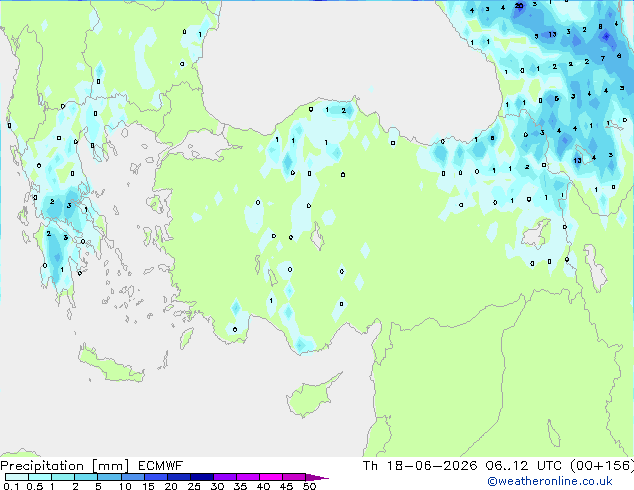
Task: Click the 'Th 18-06-2026' date text
Action: click(420, 466)
